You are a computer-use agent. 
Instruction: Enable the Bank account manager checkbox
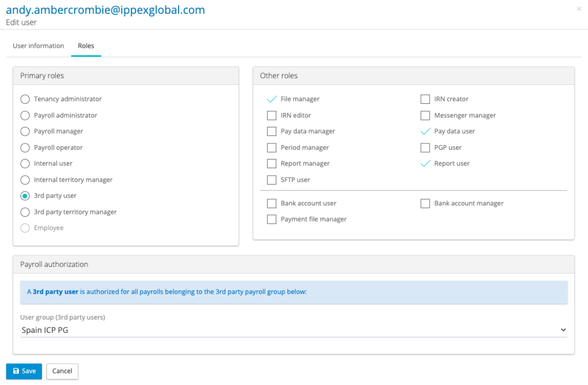click(425, 203)
